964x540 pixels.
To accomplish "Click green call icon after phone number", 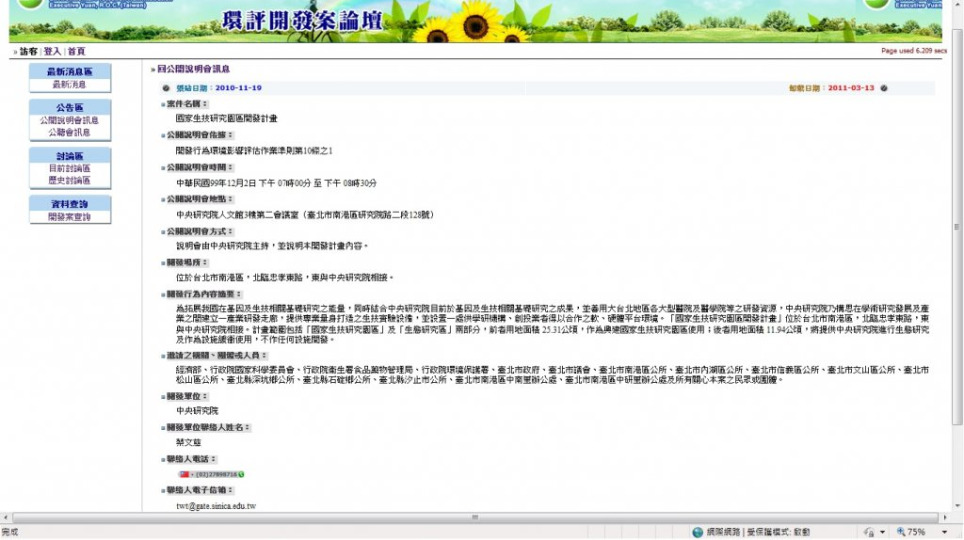I will (241, 474).
